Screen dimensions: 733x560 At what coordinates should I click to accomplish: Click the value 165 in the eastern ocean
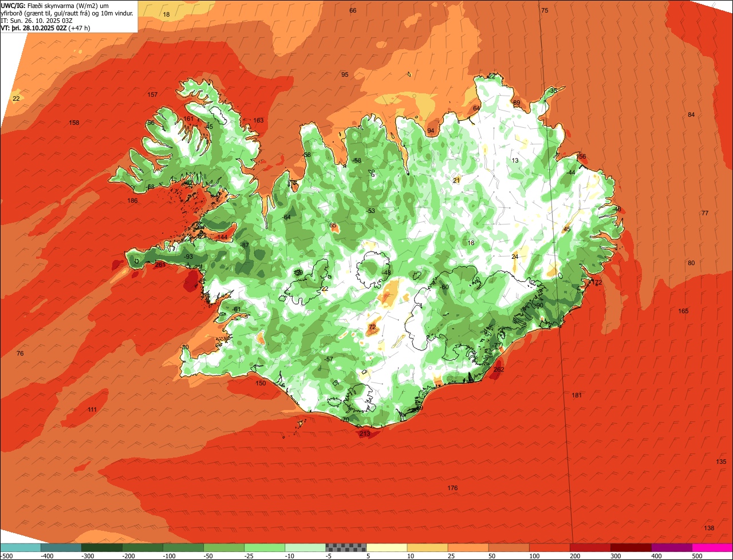click(683, 311)
